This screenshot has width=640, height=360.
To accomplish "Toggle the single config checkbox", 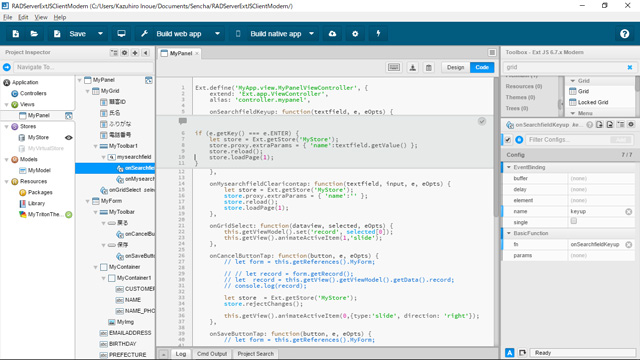I will click(x=573, y=221).
